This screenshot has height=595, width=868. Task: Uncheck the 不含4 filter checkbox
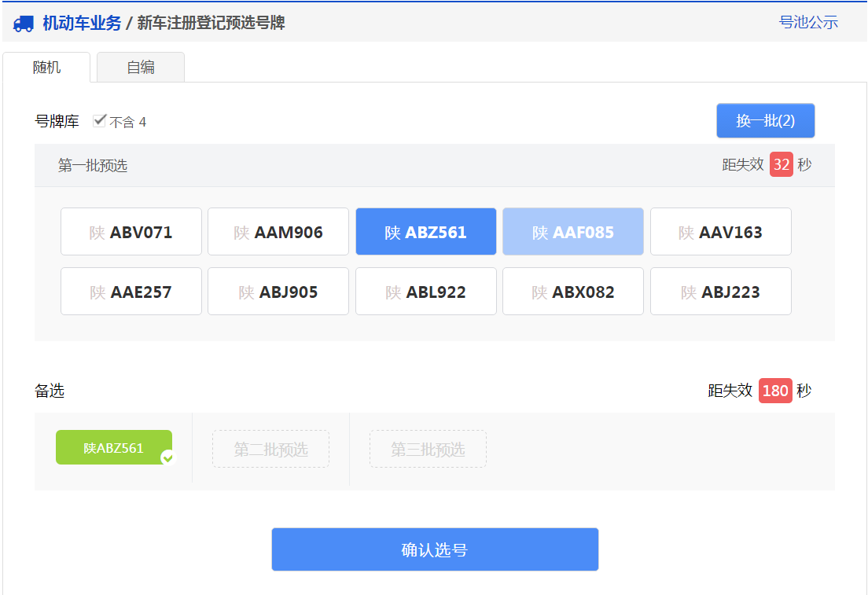99,120
